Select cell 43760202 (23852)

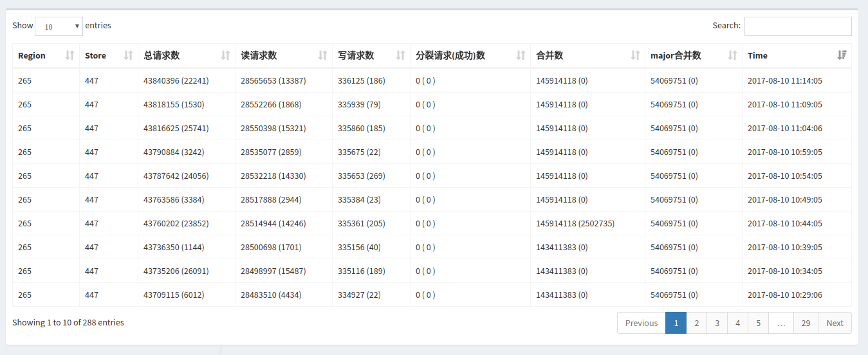click(176, 223)
